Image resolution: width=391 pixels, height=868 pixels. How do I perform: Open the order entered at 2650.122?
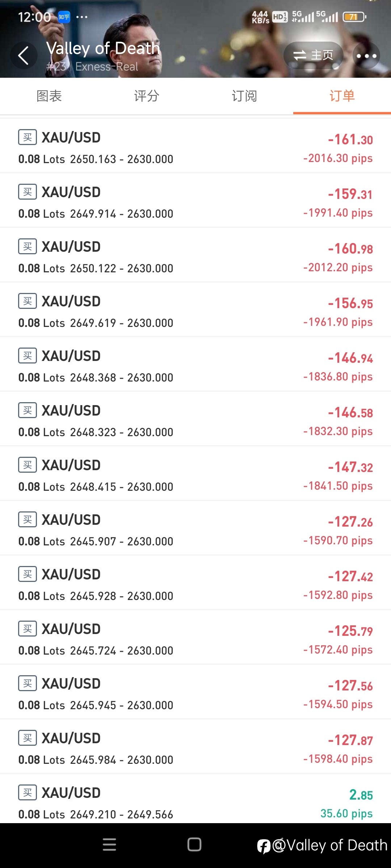point(195,255)
